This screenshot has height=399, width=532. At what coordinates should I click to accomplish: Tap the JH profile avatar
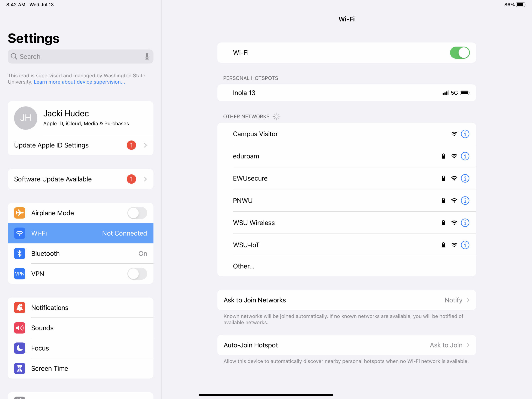click(26, 118)
